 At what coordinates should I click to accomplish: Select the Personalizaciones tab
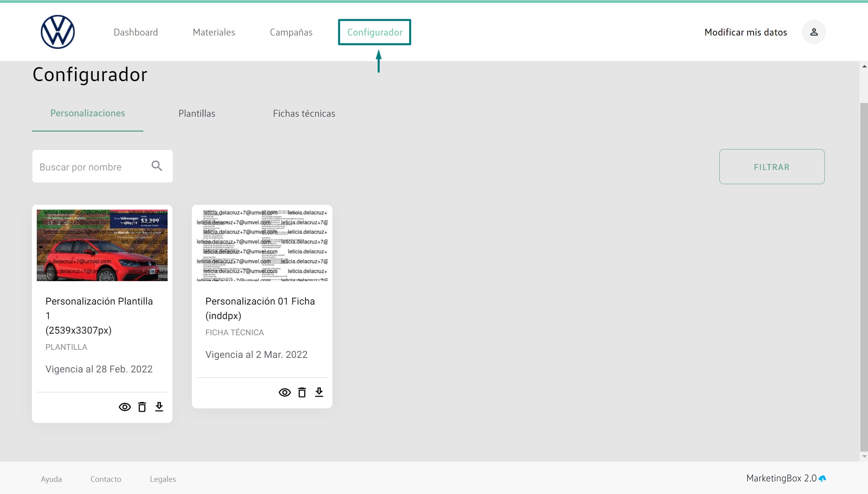[x=88, y=113]
